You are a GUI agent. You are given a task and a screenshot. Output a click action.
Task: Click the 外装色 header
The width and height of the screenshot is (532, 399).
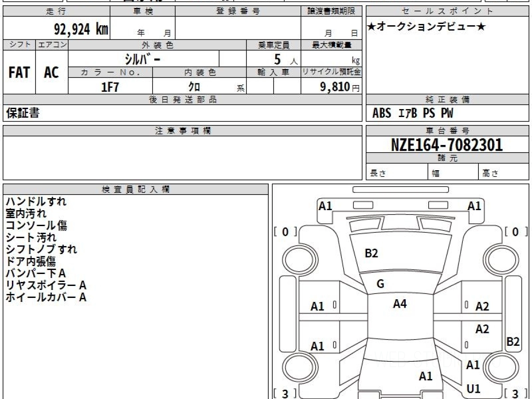(157, 45)
